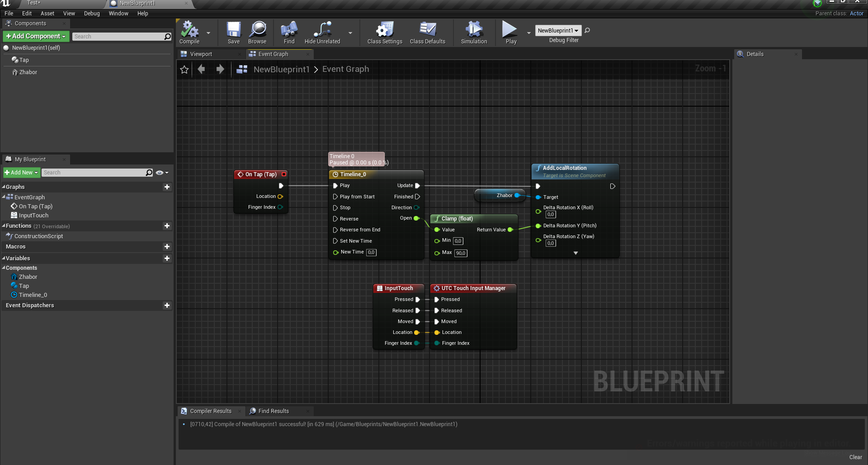Select ConstructionScript function
The height and width of the screenshot is (465, 868).
click(x=38, y=236)
